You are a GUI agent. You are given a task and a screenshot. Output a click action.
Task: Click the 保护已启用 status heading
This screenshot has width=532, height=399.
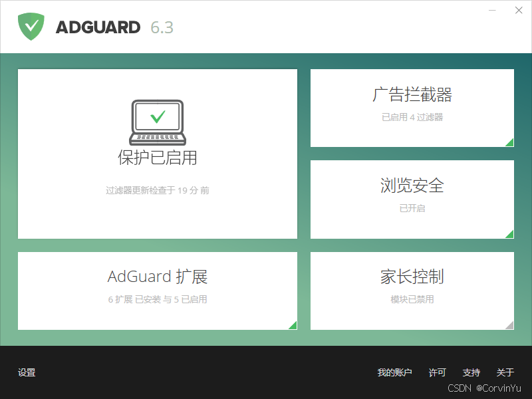(x=158, y=158)
